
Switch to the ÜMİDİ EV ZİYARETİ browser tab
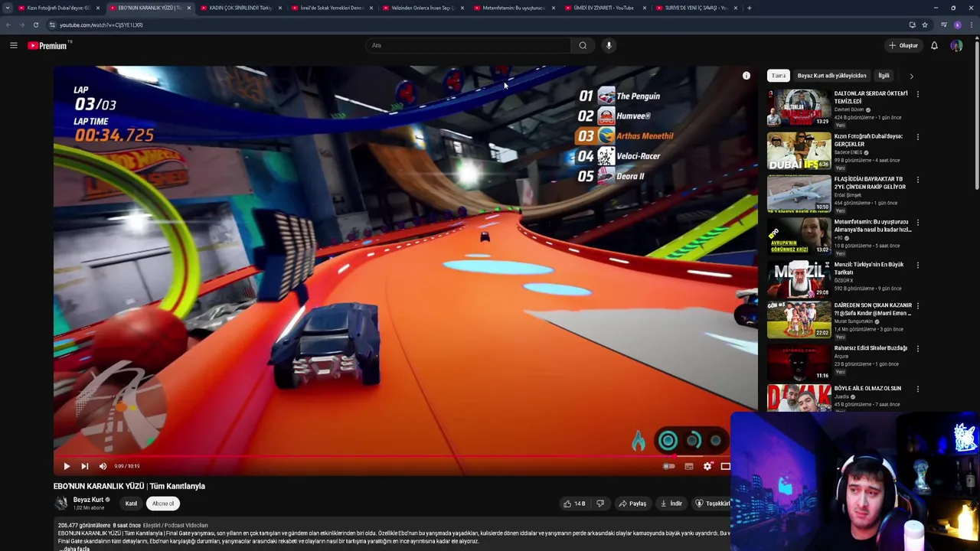pyautogui.click(x=605, y=8)
